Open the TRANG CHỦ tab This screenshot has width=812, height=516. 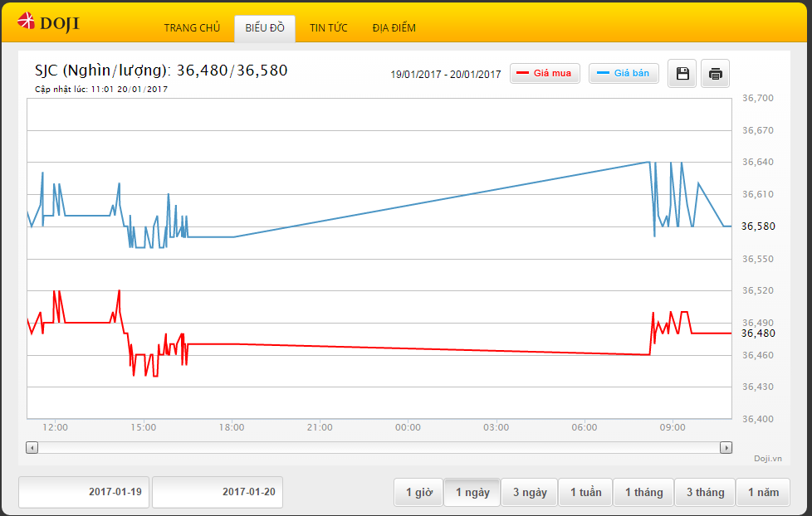[192, 28]
